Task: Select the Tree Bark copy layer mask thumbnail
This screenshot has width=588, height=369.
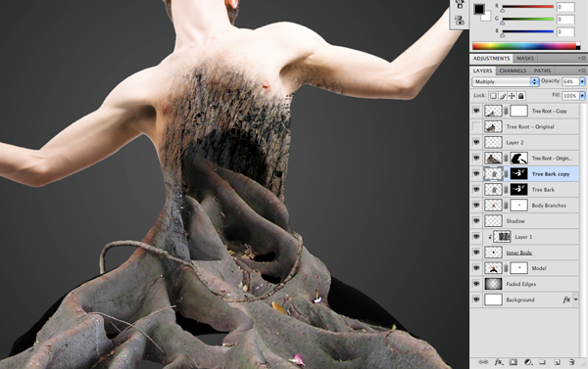Action: 519,174
